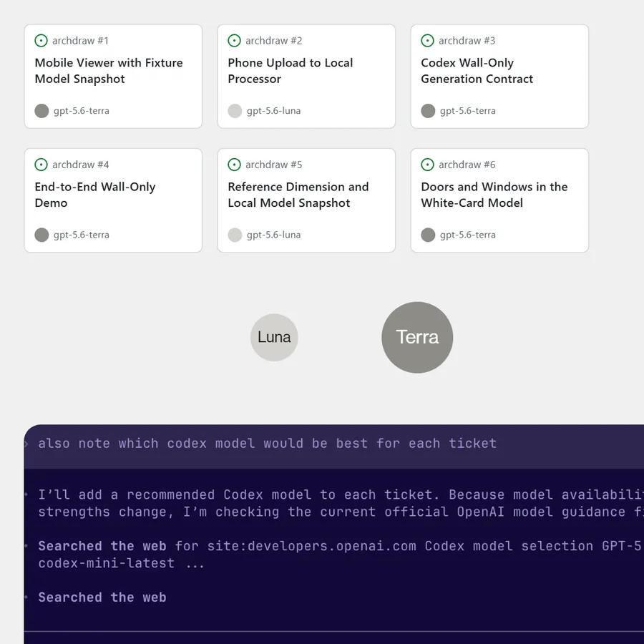
Task: Click the 'Searched the web for site:developers.openai.com' line
Action: [341, 546]
